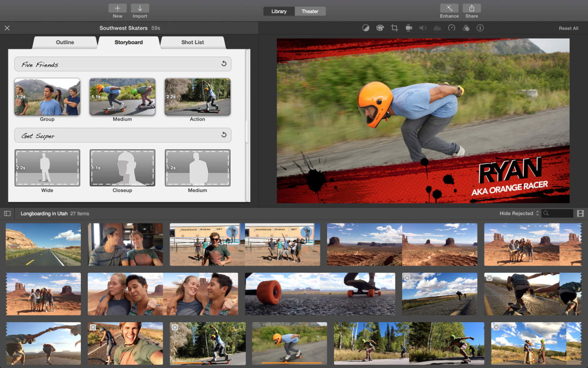
Task: Open the speed adjustment speedometer tool
Action: (x=452, y=28)
